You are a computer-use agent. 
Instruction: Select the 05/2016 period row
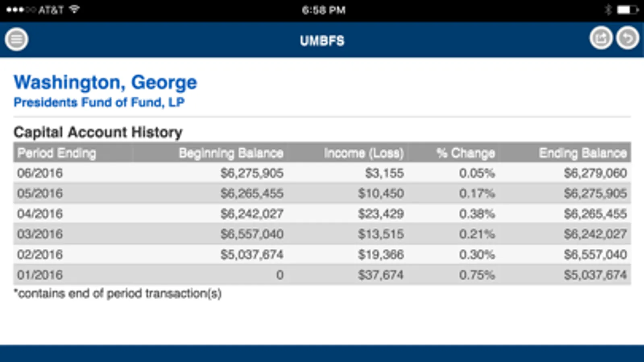[x=40, y=193]
